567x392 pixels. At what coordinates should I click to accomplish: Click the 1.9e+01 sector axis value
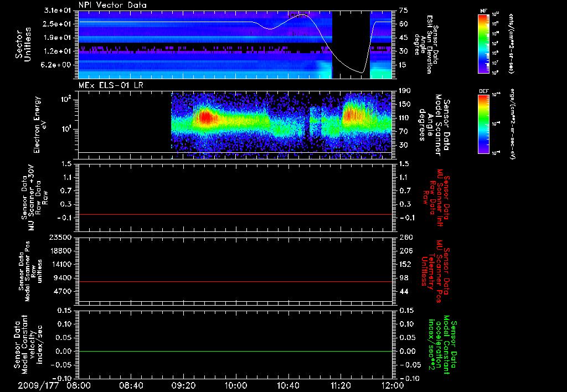click(x=57, y=38)
